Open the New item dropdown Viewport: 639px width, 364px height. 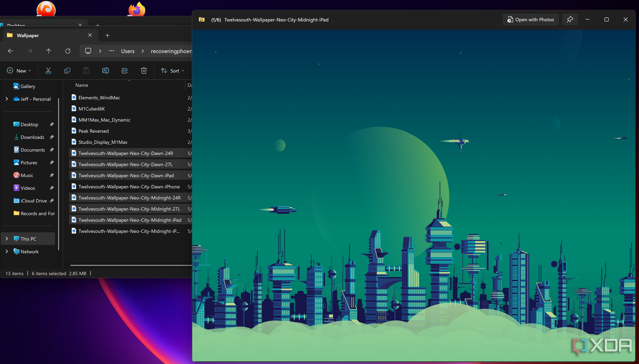click(19, 71)
